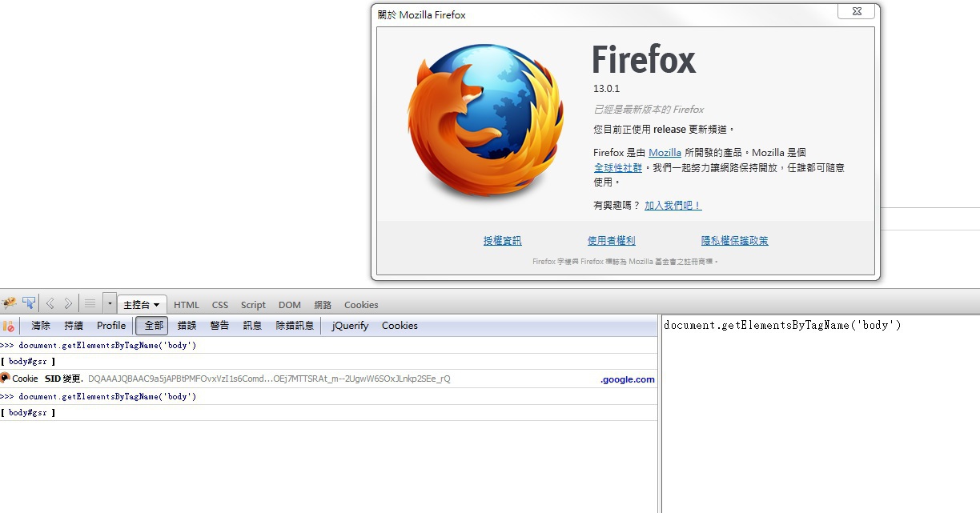Click the DQAAAJQBAAC9a5j cookie value text

(x=269, y=379)
